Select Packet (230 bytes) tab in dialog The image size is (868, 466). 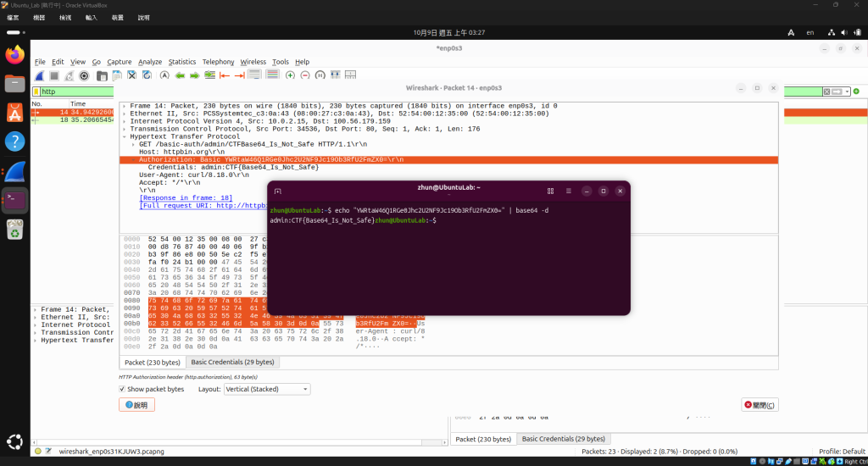pos(153,363)
